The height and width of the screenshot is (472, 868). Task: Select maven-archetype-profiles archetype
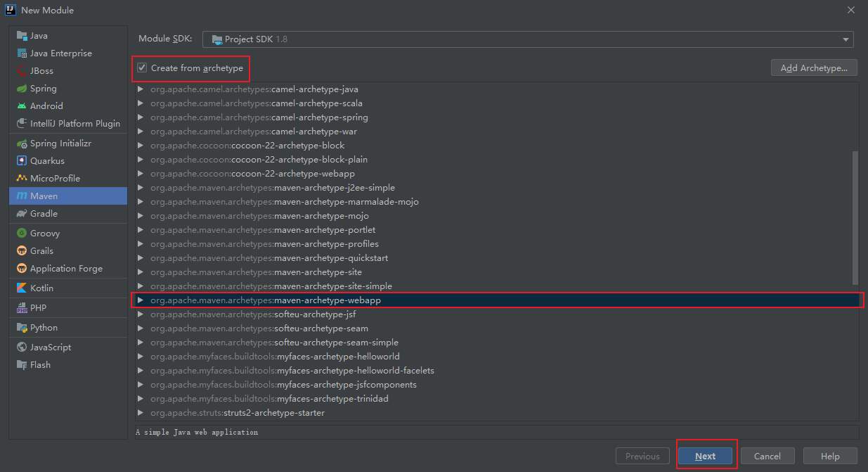pos(496,244)
